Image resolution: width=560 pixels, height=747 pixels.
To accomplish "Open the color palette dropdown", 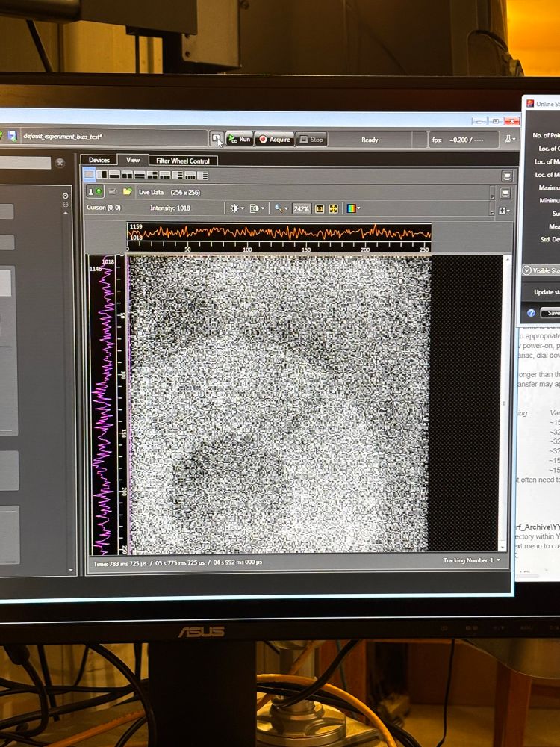I will 353,208.
